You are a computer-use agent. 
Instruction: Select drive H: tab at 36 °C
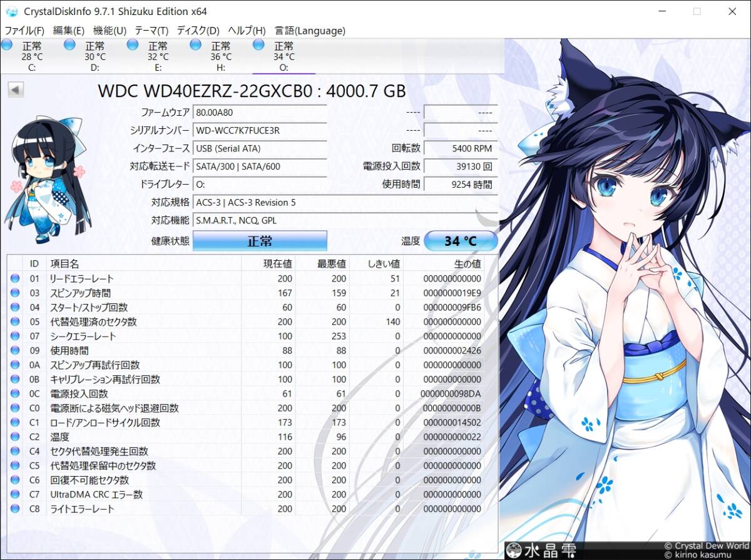(221, 56)
